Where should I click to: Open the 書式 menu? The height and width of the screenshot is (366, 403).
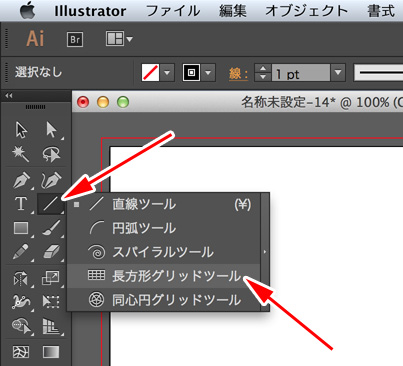click(381, 11)
